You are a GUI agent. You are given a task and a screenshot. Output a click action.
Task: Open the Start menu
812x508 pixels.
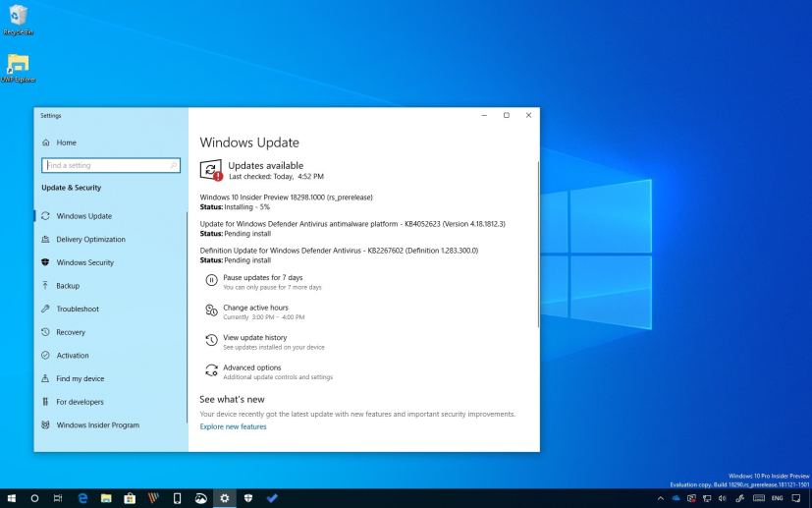[11, 499]
